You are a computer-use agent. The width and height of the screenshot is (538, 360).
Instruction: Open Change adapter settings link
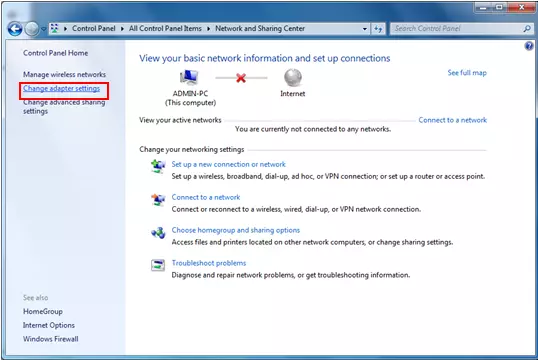coord(61,89)
